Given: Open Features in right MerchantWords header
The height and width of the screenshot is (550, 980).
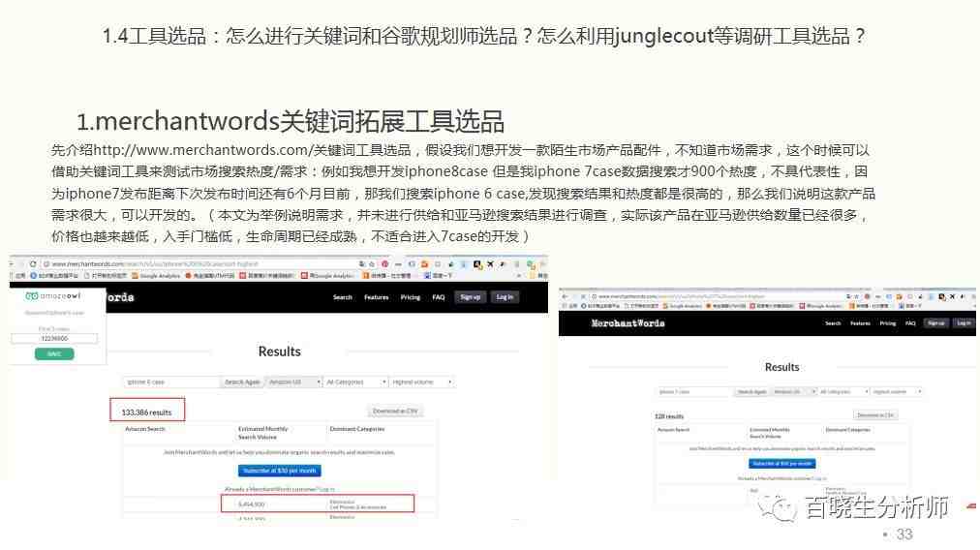Looking at the screenshot, I should click(860, 323).
